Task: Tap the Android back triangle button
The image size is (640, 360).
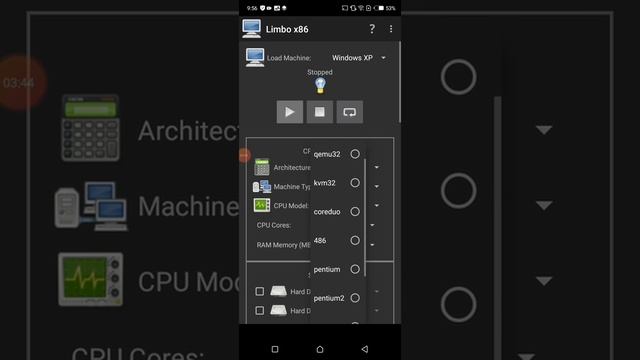Action: click(x=364, y=349)
